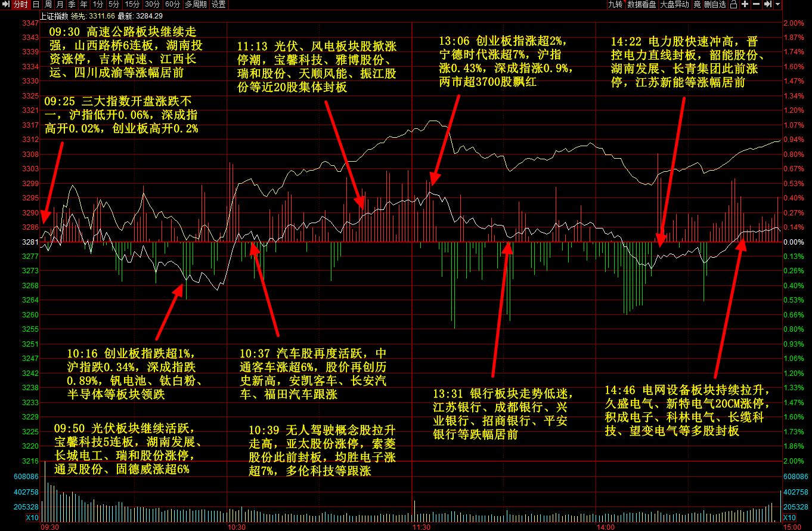Choose the 5分 five-minute period
Screen dimensions: 812x531
(x=114, y=4)
